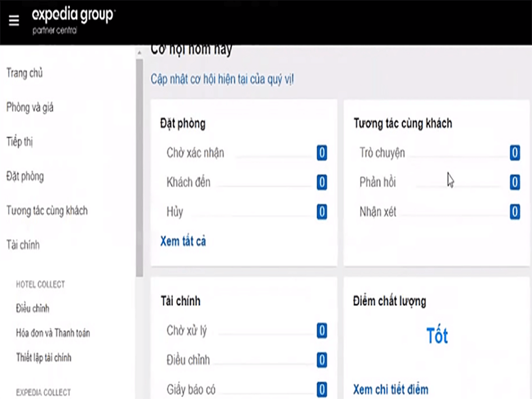Click the Chờ xử lý finance badge
Image resolution: width=532 pixels, height=399 pixels.
(321, 331)
